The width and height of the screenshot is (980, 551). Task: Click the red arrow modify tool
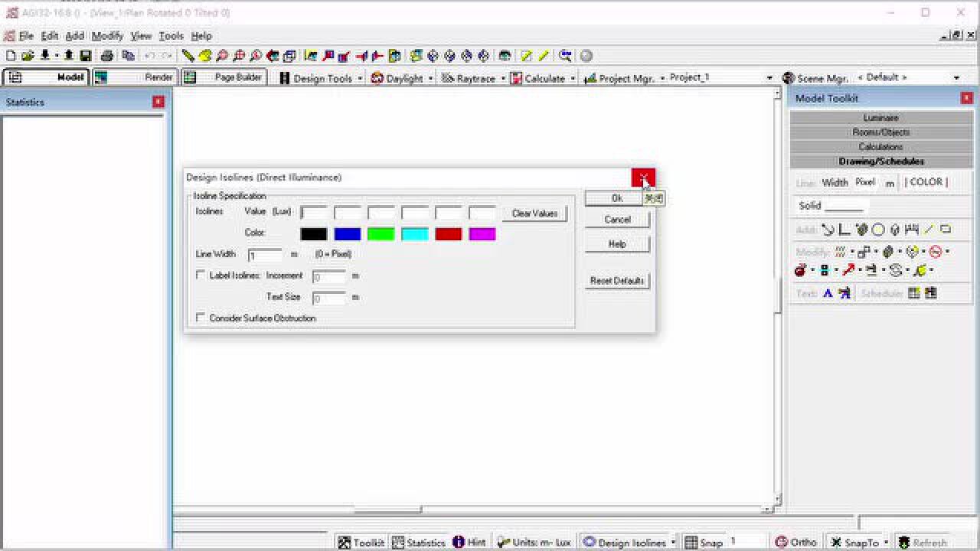click(848, 270)
